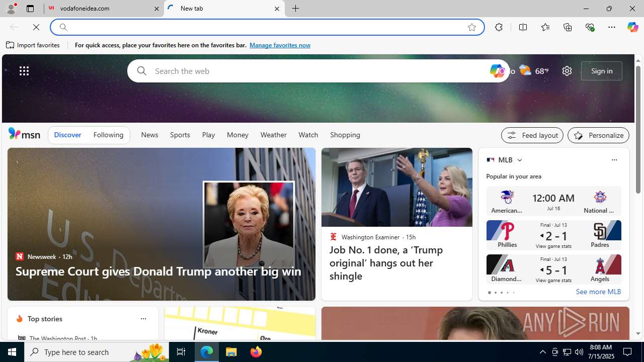Image resolution: width=644 pixels, height=362 pixels.
Task: Open the American vs National All-Star game
Action: [x=553, y=202]
